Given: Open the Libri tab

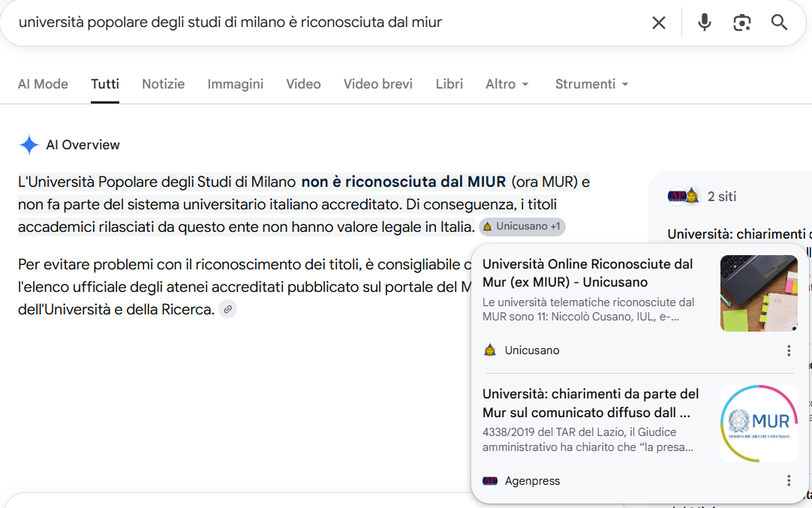Looking at the screenshot, I should tap(449, 84).
